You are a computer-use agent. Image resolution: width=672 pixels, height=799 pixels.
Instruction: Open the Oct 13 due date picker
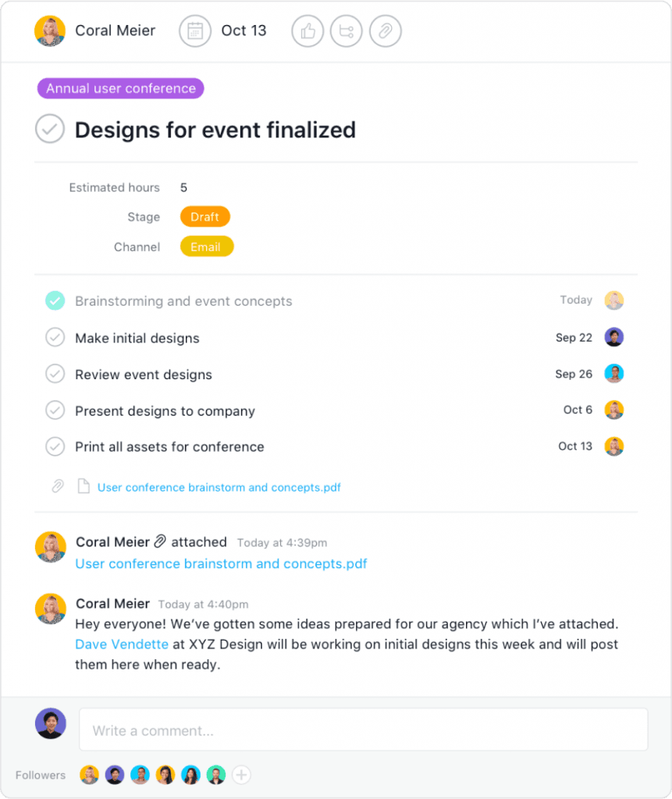(244, 31)
